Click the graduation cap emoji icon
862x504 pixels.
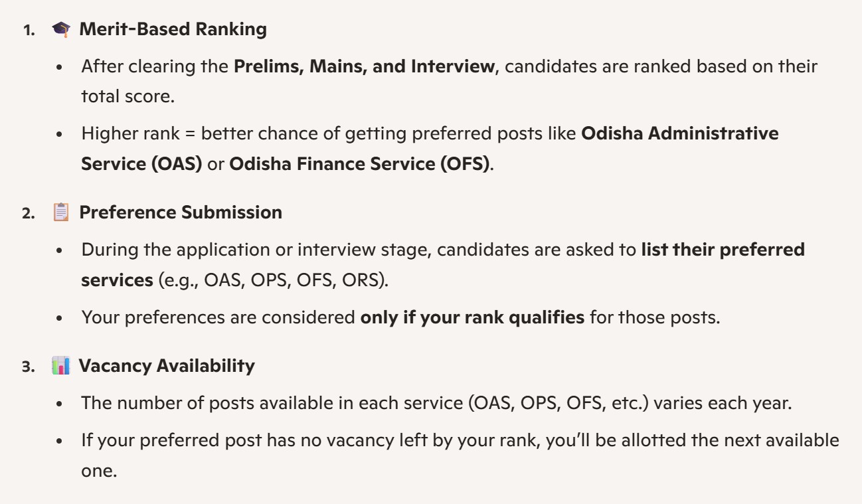click(61, 29)
